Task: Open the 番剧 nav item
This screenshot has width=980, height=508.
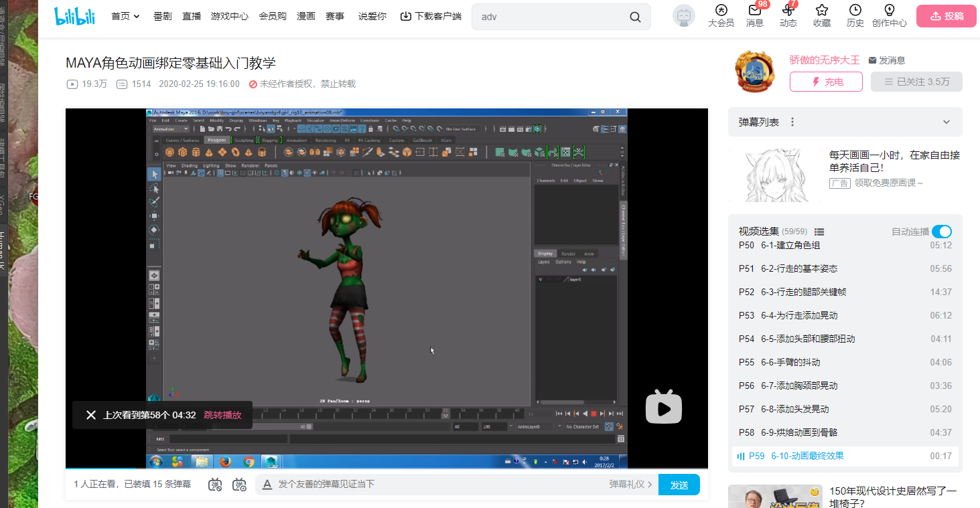Action: coord(162,16)
